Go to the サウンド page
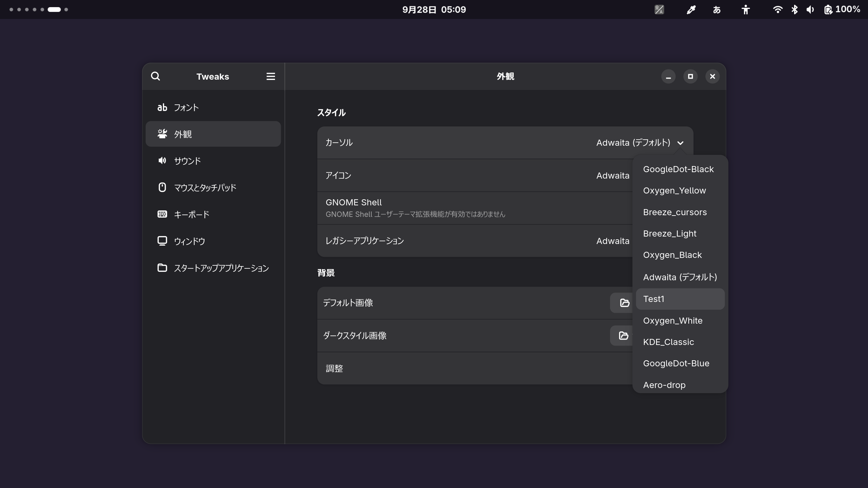 click(x=213, y=161)
